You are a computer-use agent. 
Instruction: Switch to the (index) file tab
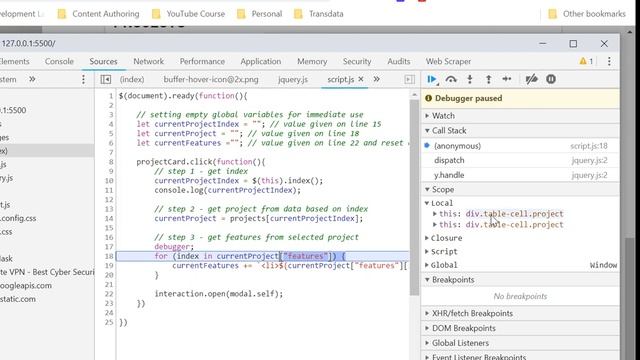132,79
